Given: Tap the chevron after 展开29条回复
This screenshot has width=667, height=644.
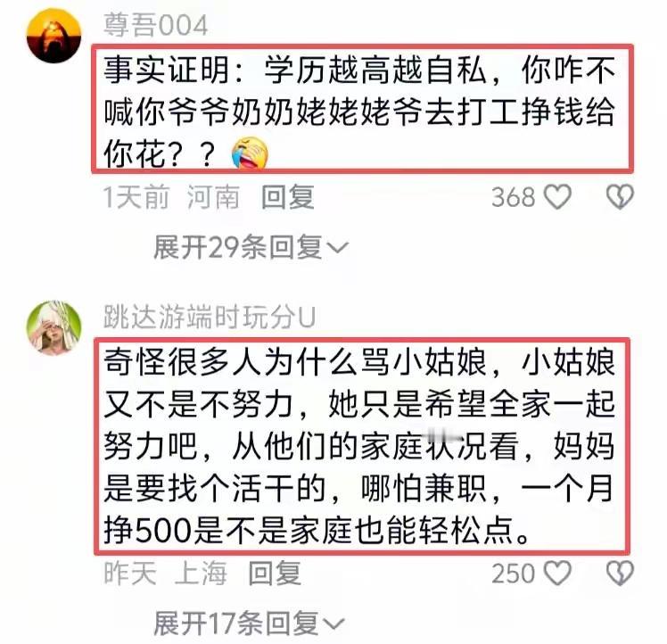Looking at the screenshot, I should tap(337, 247).
